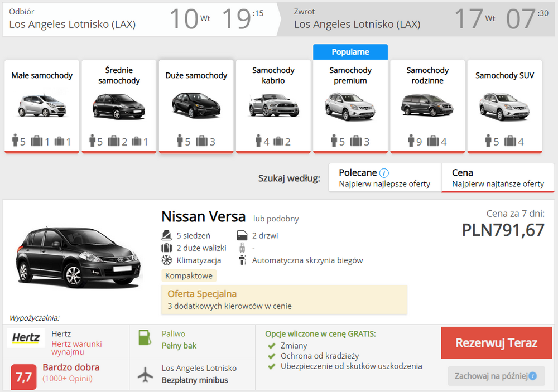The height and width of the screenshot is (392, 558).
Task: Click the small silver car image under Małe samochody
Action: tap(42, 105)
